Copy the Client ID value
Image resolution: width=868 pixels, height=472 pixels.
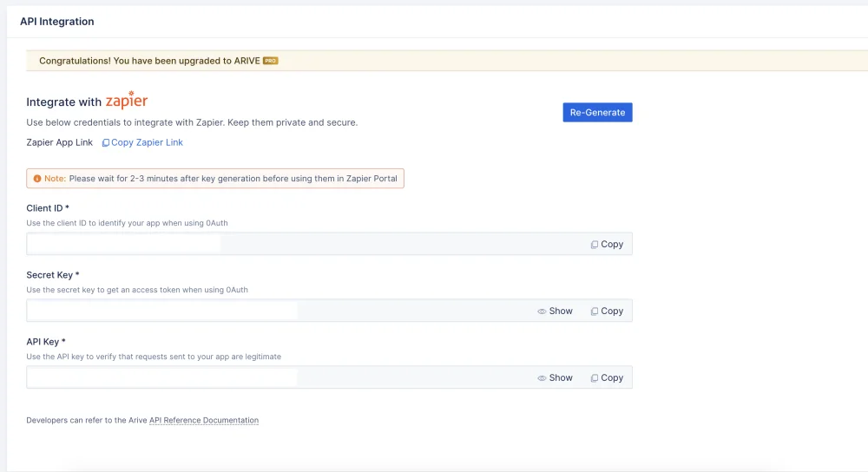coord(607,244)
